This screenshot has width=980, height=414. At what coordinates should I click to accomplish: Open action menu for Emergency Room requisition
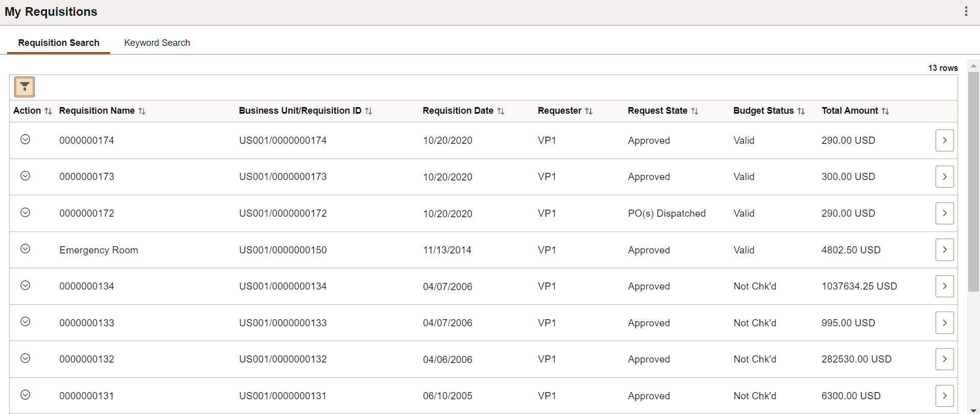(x=25, y=249)
